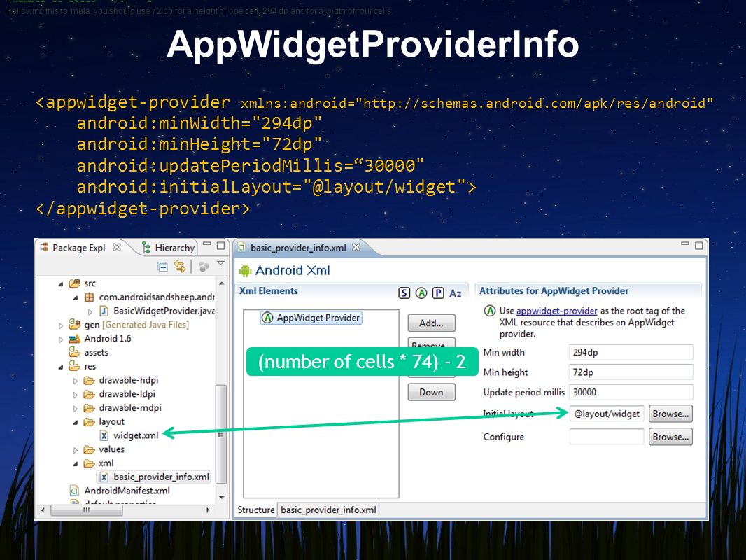The width and height of the screenshot is (746, 560).
Task: Click Browse... next to Configure
Action: [x=670, y=437]
